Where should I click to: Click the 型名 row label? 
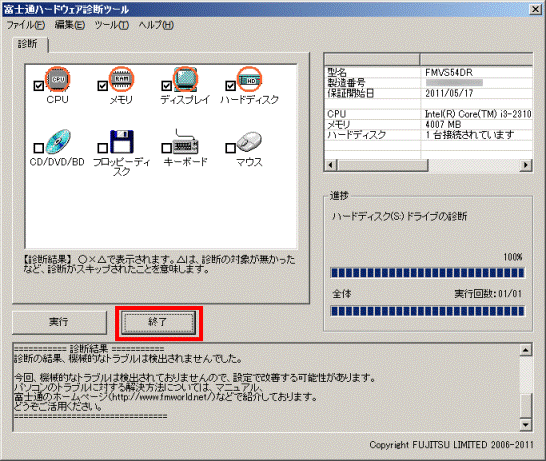(337, 72)
